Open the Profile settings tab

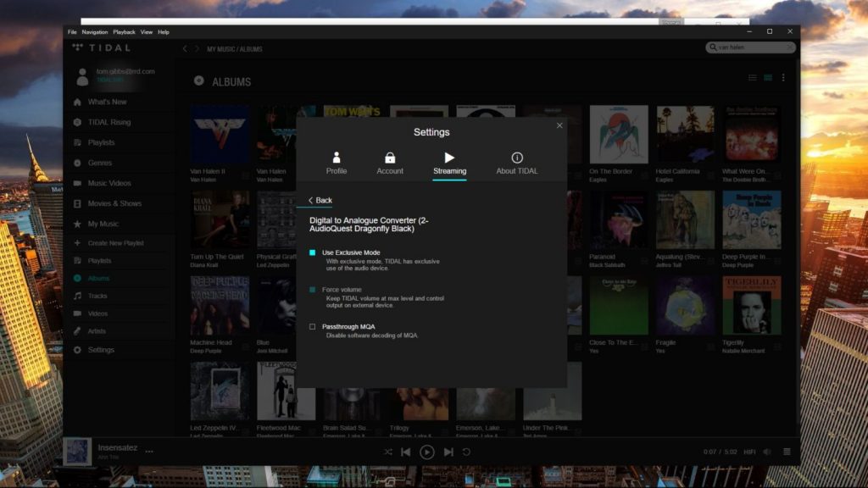[336, 164]
